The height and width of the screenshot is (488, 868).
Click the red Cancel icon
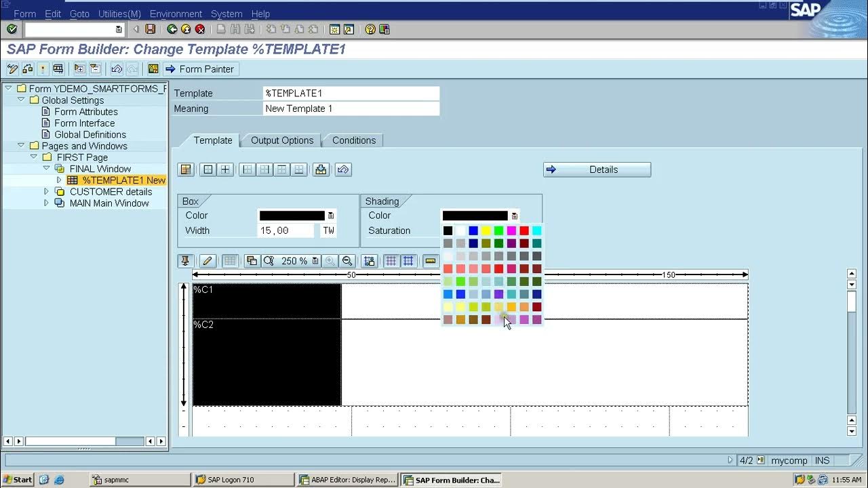click(200, 29)
